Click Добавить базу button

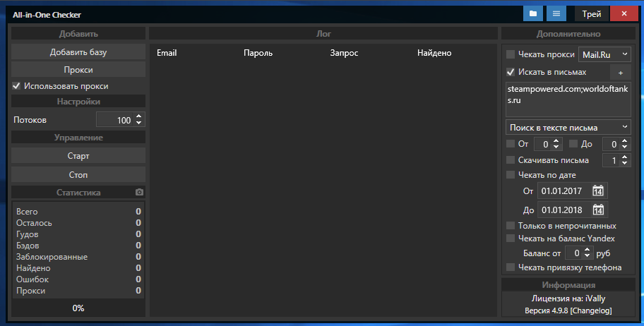78,52
